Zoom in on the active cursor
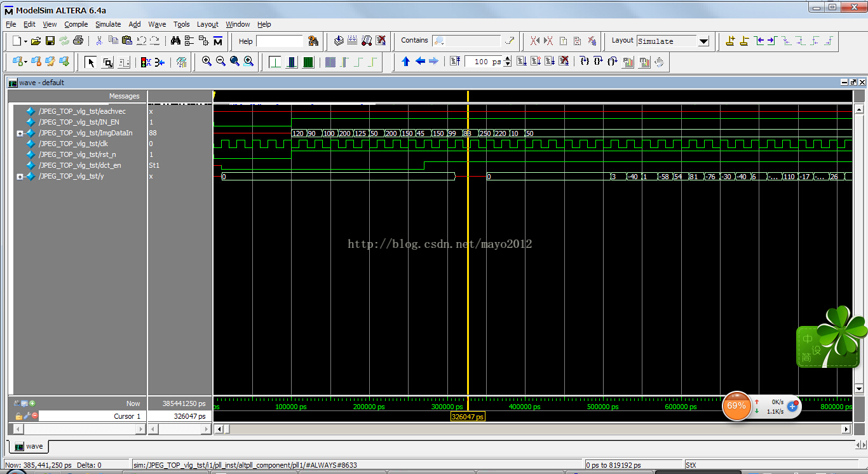This screenshot has width=868, height=474. [x=248, y=62]
